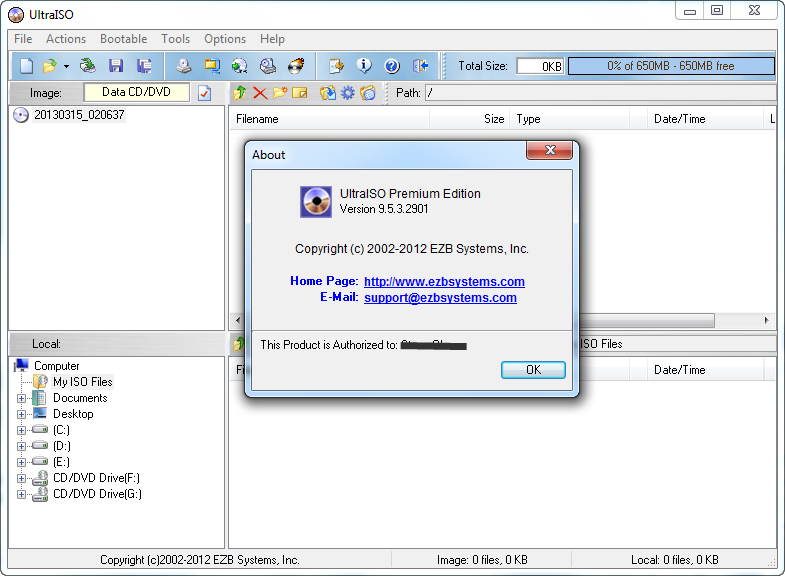
Task: Click the Rename folder icon
Action: click(x=299, y=93)
